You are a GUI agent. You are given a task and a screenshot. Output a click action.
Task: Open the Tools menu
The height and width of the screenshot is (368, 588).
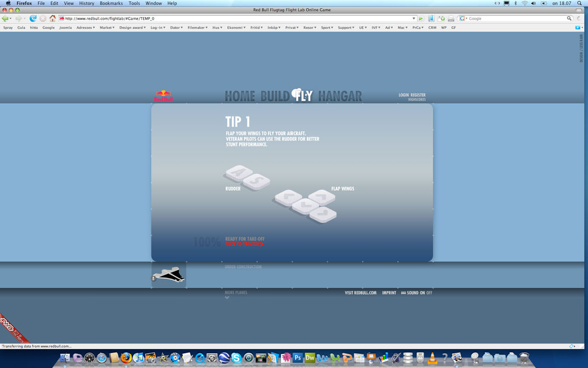134,3
